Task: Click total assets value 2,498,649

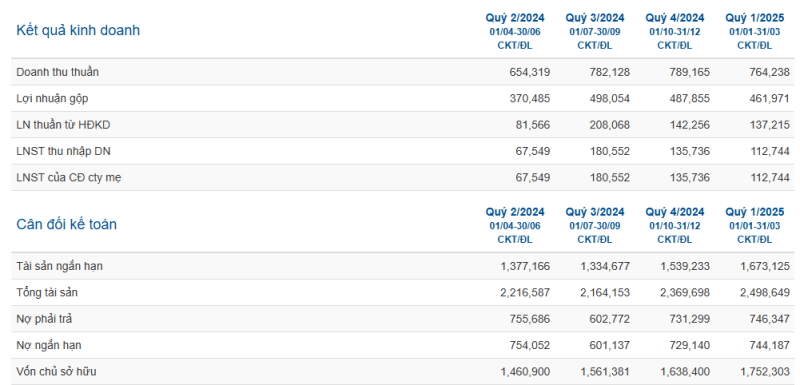Action: click(x=765, y=293)
